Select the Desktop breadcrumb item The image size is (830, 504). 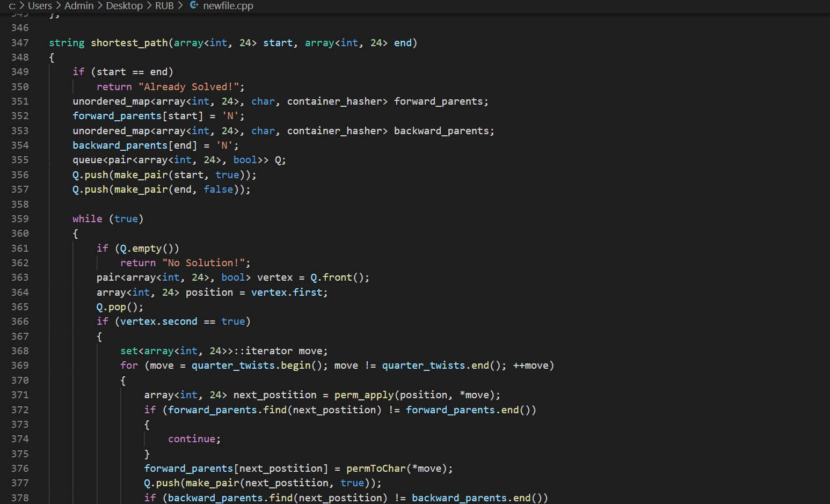click(x=124, y=6)
